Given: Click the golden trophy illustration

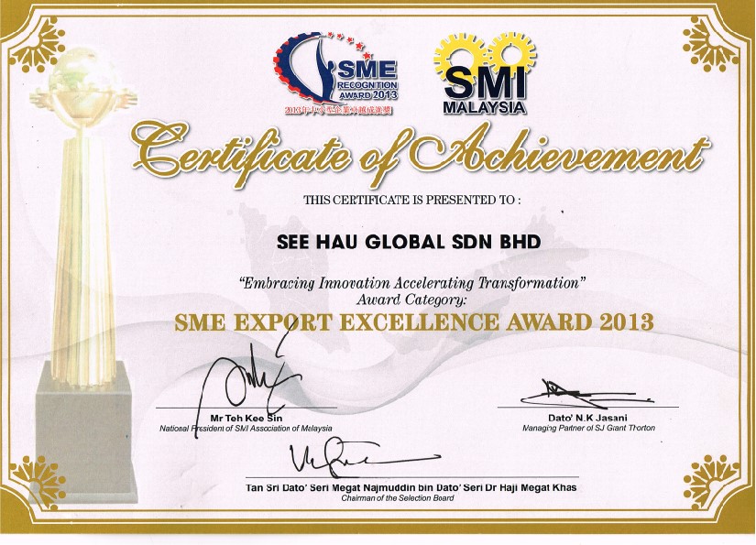Looking at the screenshot, I should 83,275.
